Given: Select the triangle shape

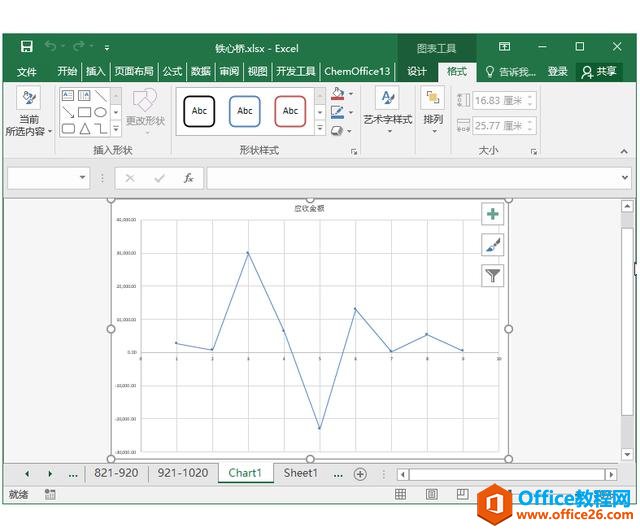Looking at the screenshot, I should point(85,129).
